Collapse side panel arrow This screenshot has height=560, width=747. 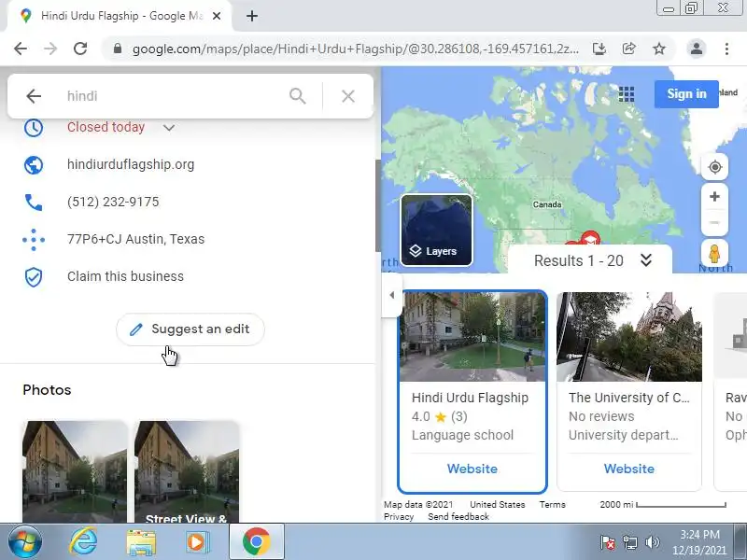pyautogui.click(x=391, y=295)
